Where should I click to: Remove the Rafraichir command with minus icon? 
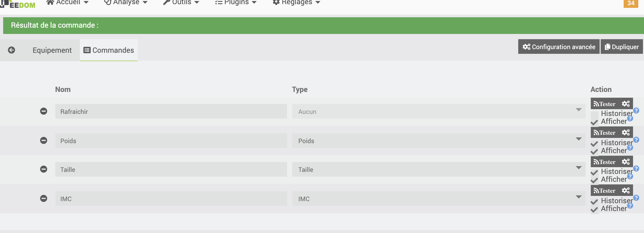44,111
